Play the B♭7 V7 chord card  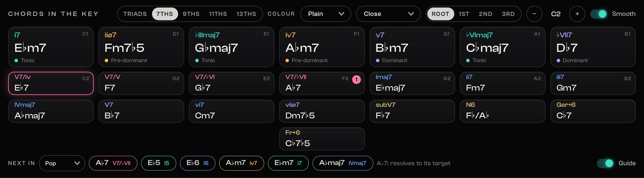pyautogui.click(x=141, y=111)
